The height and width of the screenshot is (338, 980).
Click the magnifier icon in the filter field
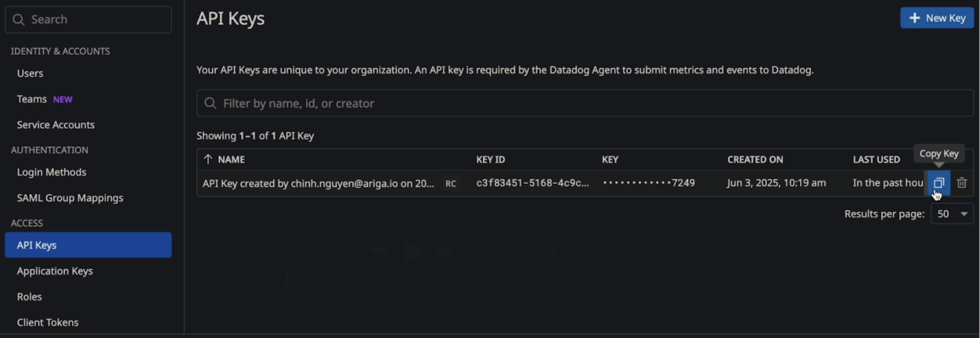point(210,103)
